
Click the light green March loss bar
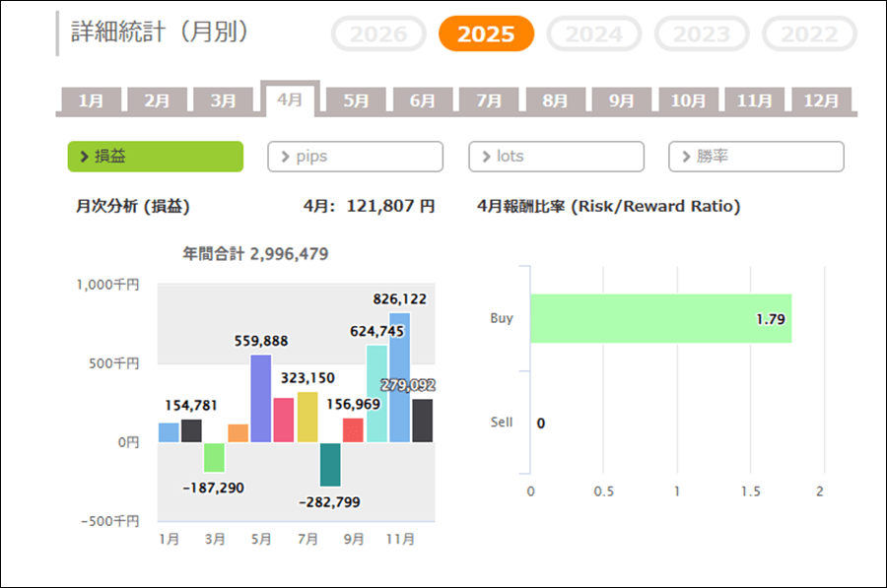[214, 457]
